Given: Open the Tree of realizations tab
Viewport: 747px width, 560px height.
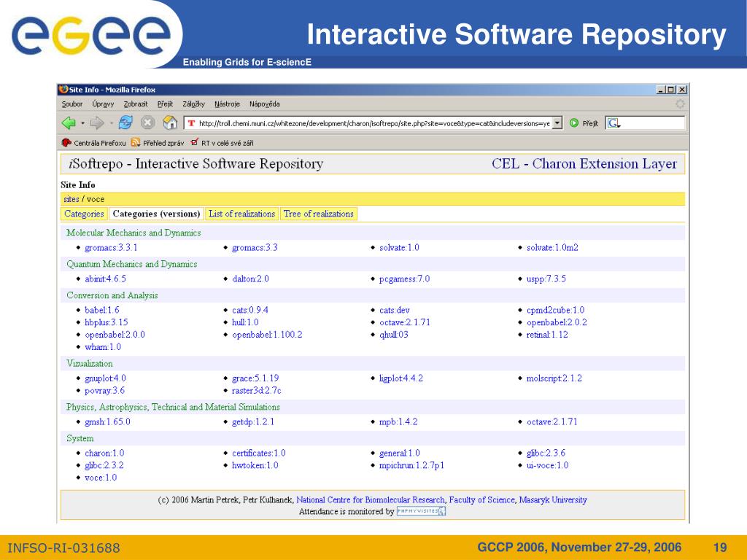Looking at the screenshot, I should tap(318, 214).
